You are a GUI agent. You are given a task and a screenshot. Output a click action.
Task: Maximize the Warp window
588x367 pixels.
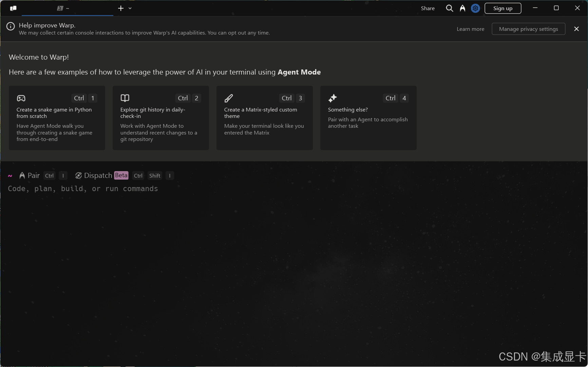click(556, 8)
